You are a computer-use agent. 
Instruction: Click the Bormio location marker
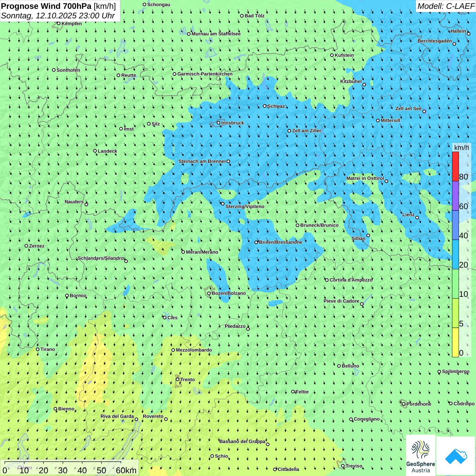pos(67,296)
